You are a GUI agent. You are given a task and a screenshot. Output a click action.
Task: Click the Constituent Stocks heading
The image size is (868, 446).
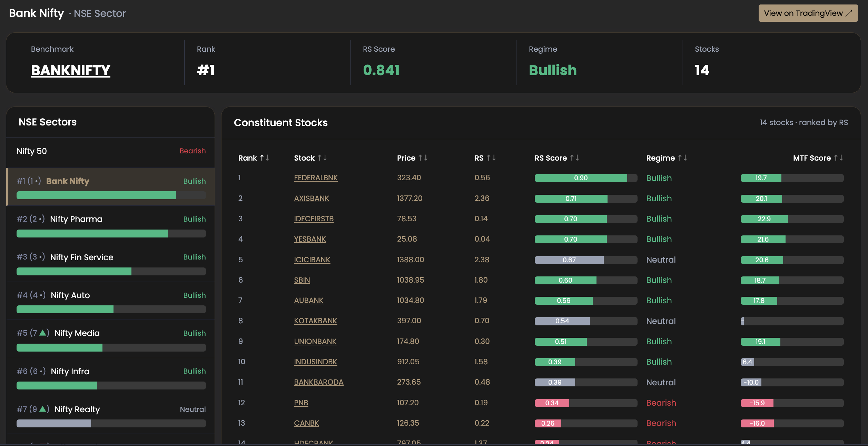coord(281,123)
